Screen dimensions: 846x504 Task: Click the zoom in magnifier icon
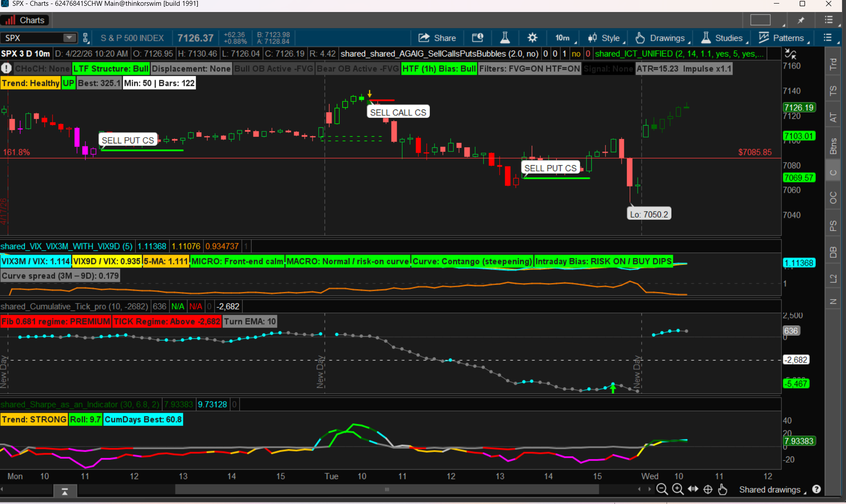(678, 489)
